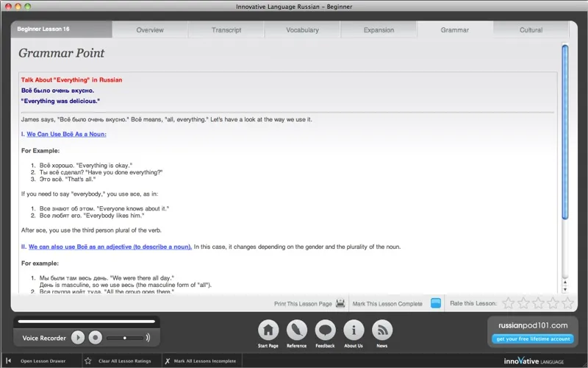Play the voice recorder playback

(x=78, y=338)
